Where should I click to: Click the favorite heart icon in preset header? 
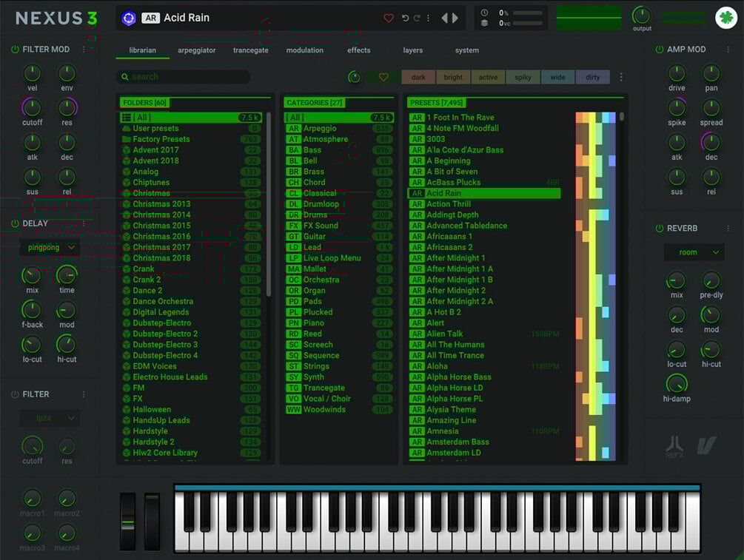[389, 18]
